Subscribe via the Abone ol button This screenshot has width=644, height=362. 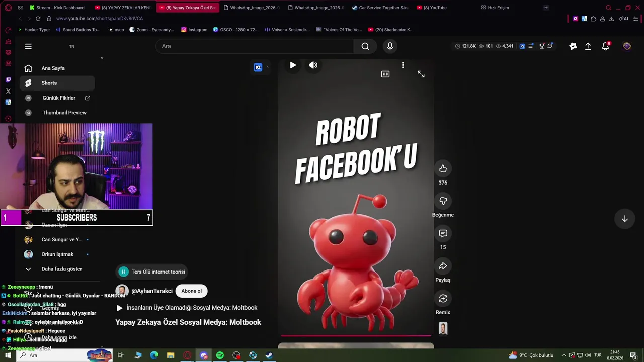[192, 291]
